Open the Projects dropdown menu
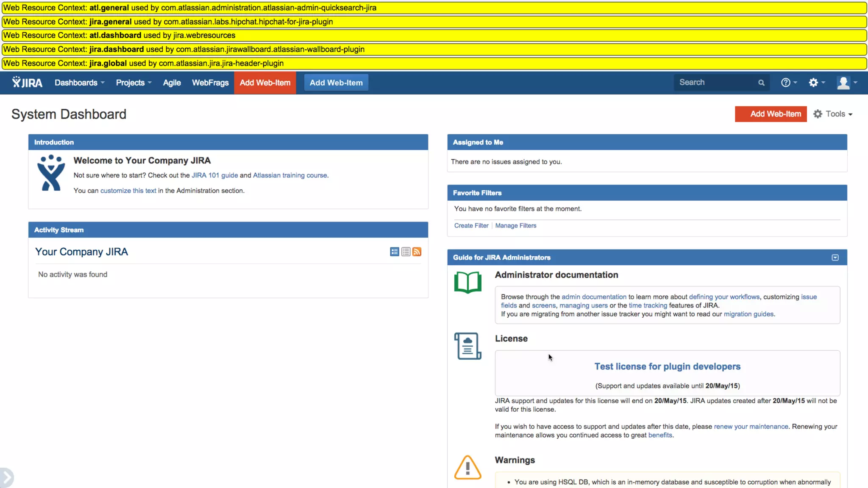 point(134,83)
